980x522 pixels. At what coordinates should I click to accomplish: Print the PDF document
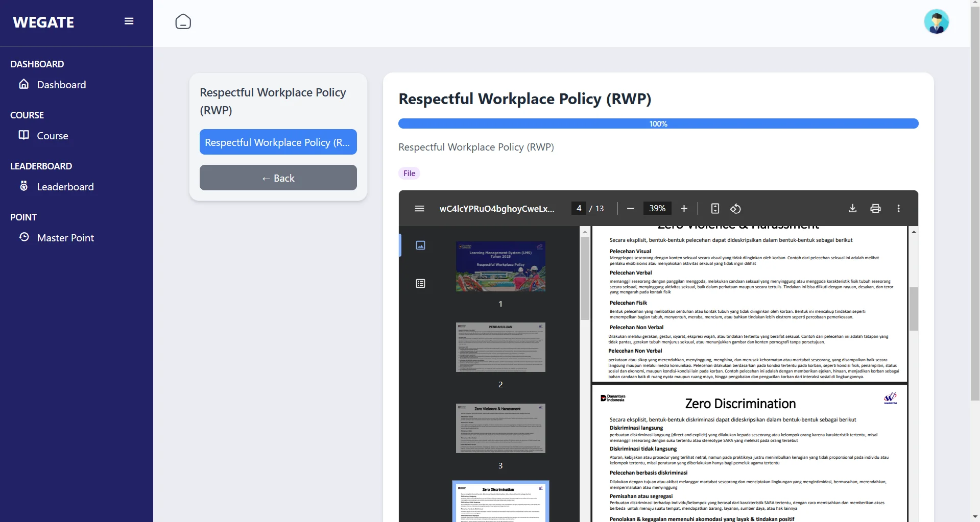coord(875,209)
